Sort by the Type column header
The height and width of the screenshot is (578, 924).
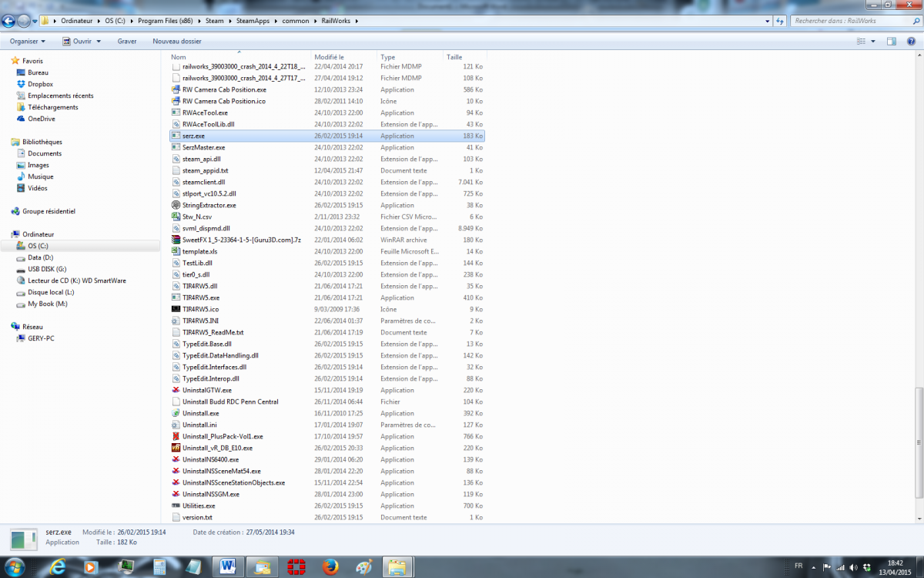tap(410, 57)
